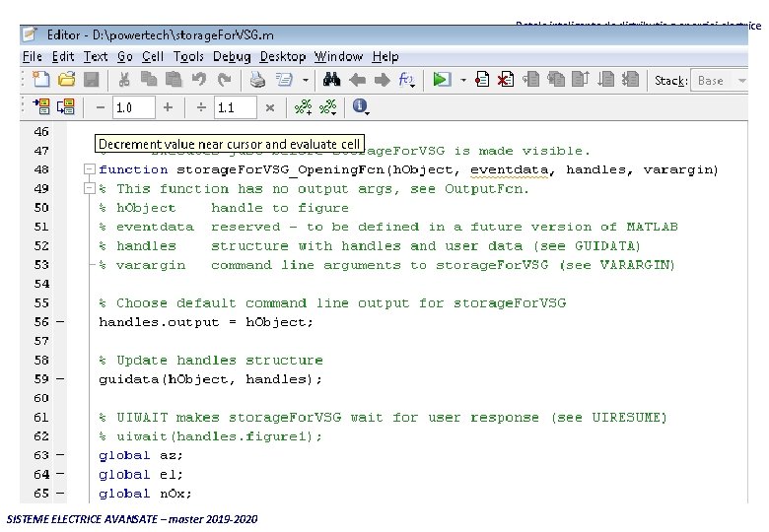Viewport: 769px width, 532px height.
Task: Click the Exit debug mode icon
Action: (x=631, y=80)
